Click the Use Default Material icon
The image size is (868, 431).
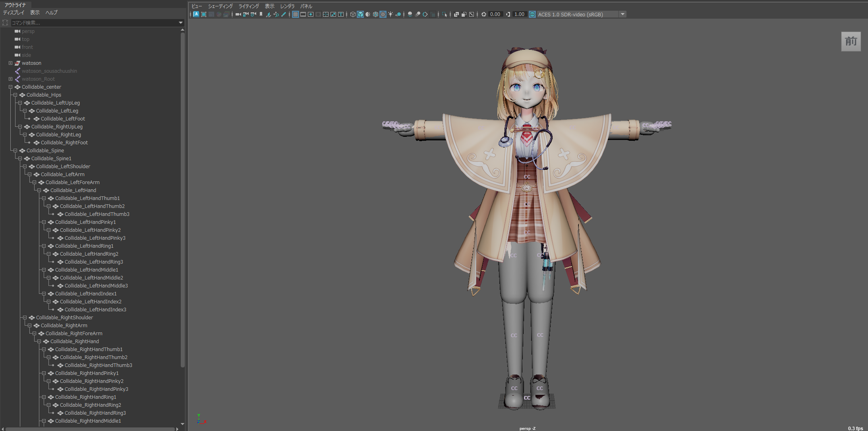[368, 14]
